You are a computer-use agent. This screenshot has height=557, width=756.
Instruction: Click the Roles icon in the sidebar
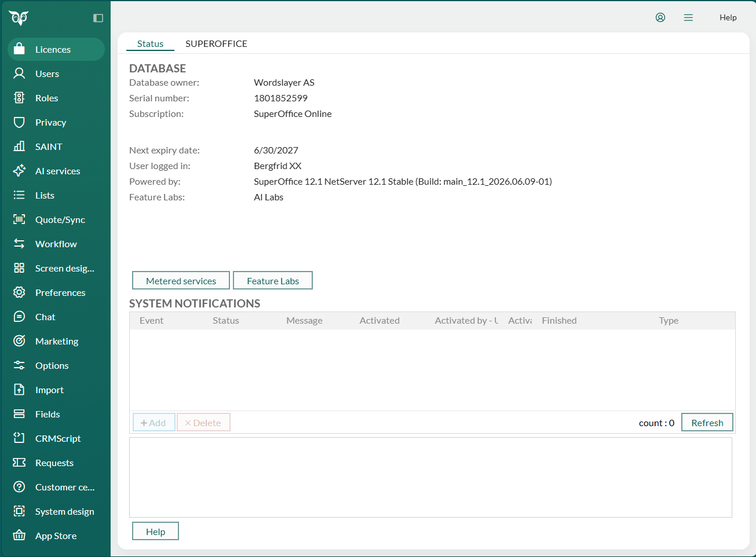click(19, 98)
